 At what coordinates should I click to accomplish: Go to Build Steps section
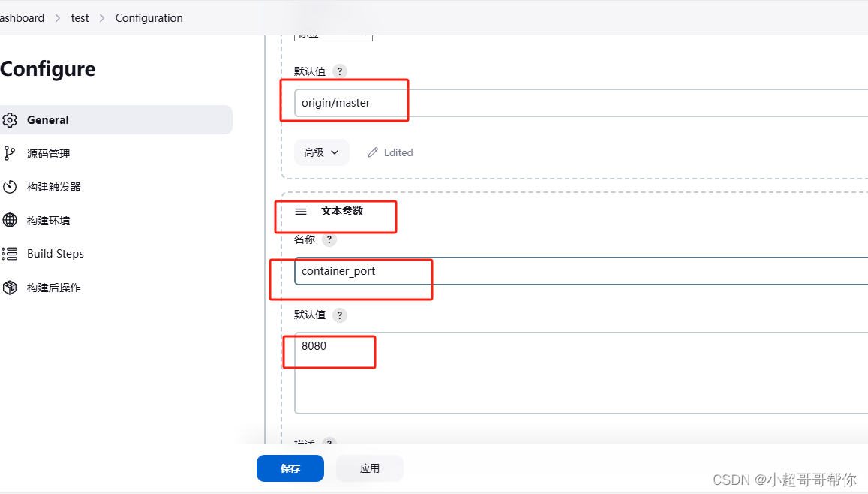(x=56, y=254)
